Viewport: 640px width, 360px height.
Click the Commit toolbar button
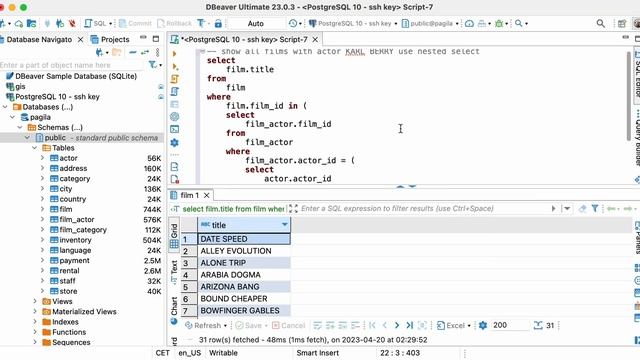136,23
